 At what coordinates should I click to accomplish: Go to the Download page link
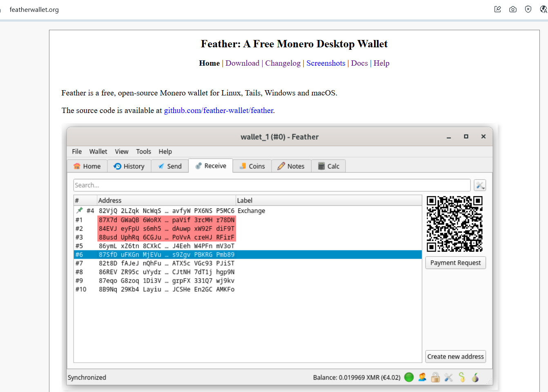click(242, 63)
